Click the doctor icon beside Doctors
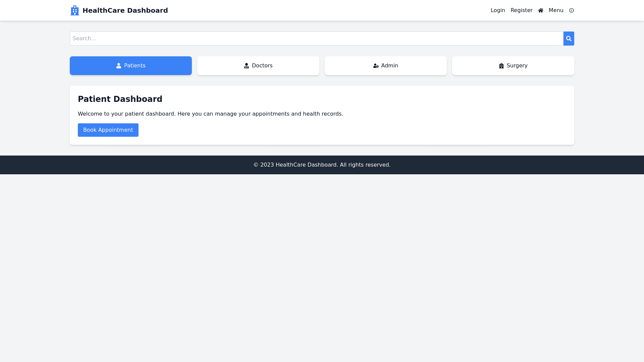 click(x=247, y=66)
